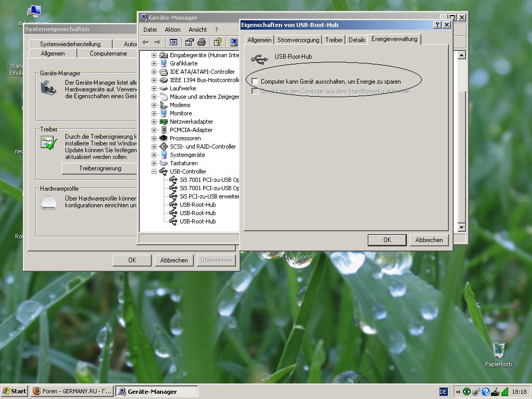Show hidden tray icons with chevron
Viewport: 532px width, 399px height.
(x=458, y=392)
